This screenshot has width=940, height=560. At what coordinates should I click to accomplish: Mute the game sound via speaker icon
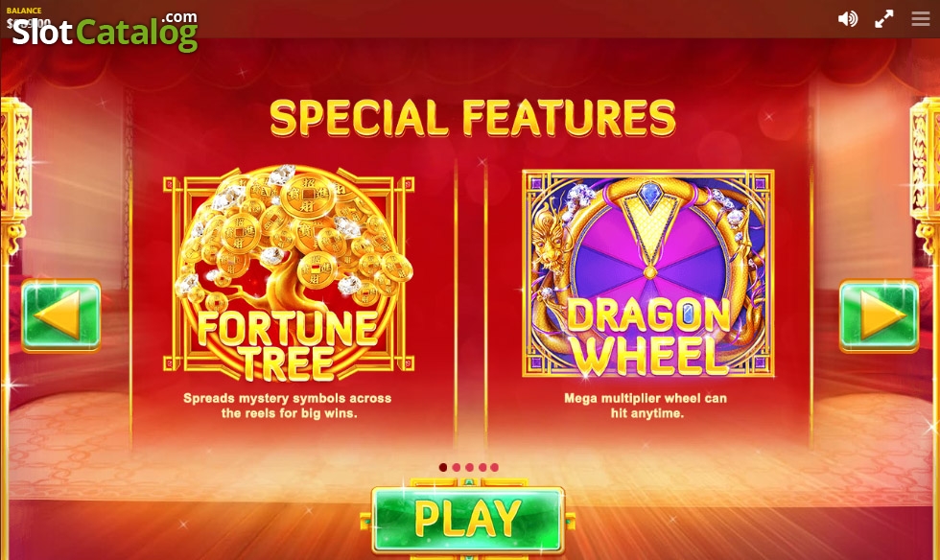847,19
